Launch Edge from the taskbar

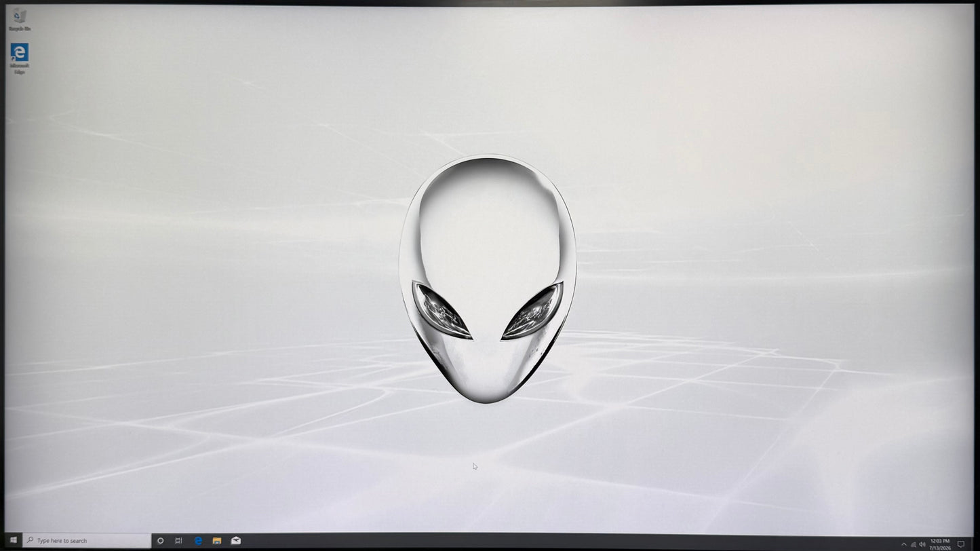[x=198, y=540]
